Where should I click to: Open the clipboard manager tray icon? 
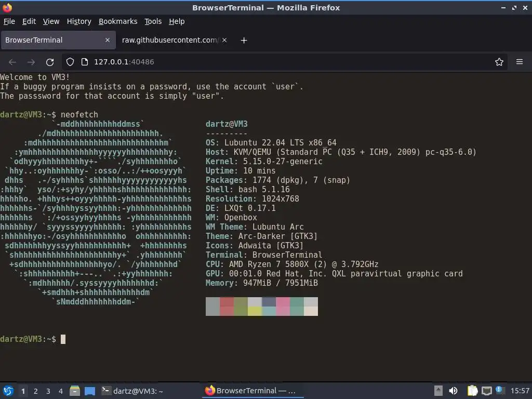tap(472, 391)
